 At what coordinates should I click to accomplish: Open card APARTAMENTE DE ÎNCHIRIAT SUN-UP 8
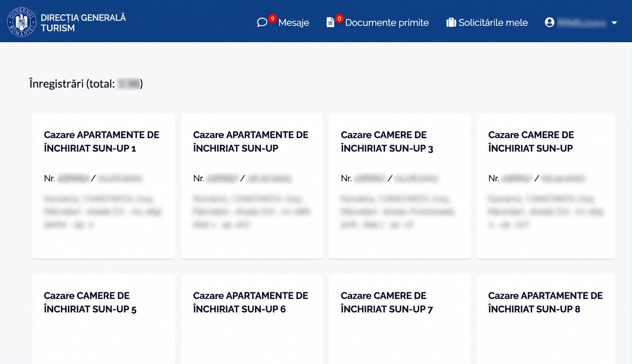point(546,319)
